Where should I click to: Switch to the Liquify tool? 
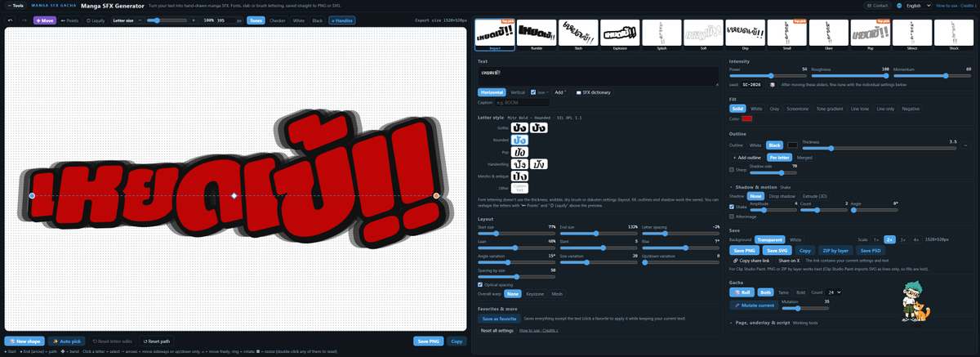tap(94, 20)
